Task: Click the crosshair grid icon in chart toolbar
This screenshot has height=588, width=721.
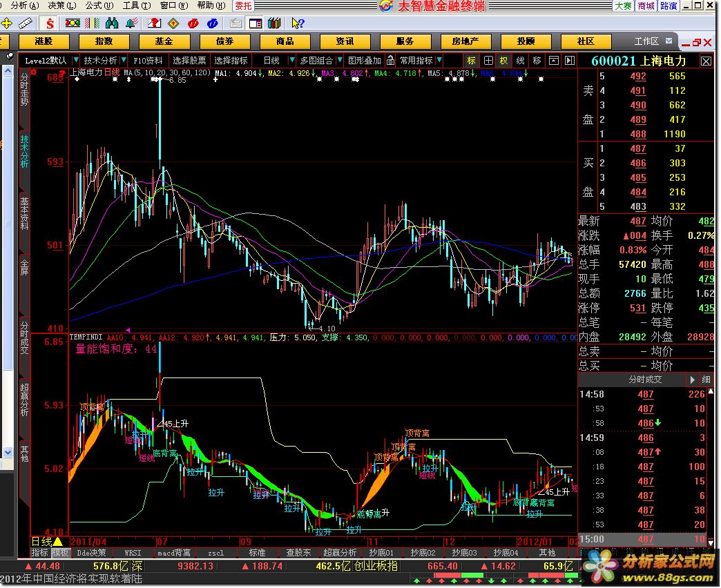Action: coord(488,61)
